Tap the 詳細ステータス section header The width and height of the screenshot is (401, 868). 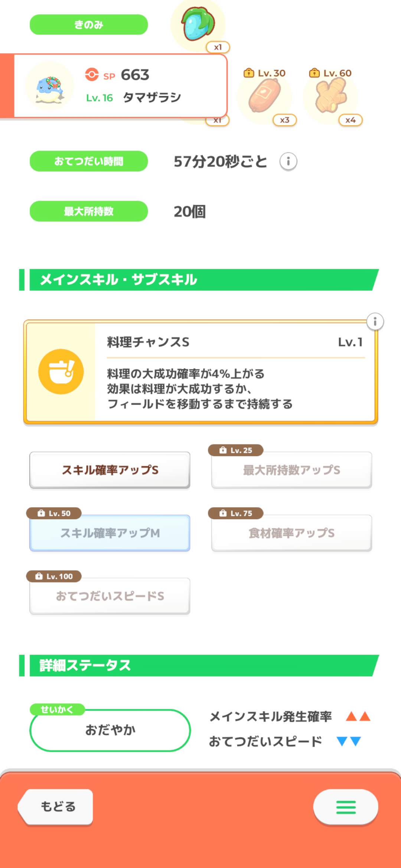[200, 665]
